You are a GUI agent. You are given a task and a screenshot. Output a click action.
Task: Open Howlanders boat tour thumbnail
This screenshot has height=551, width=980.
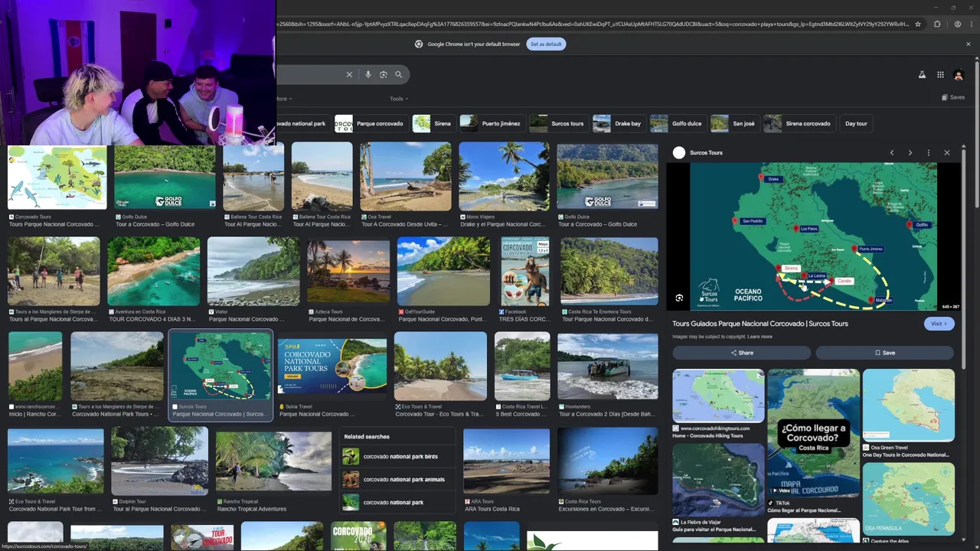point(607,366)
